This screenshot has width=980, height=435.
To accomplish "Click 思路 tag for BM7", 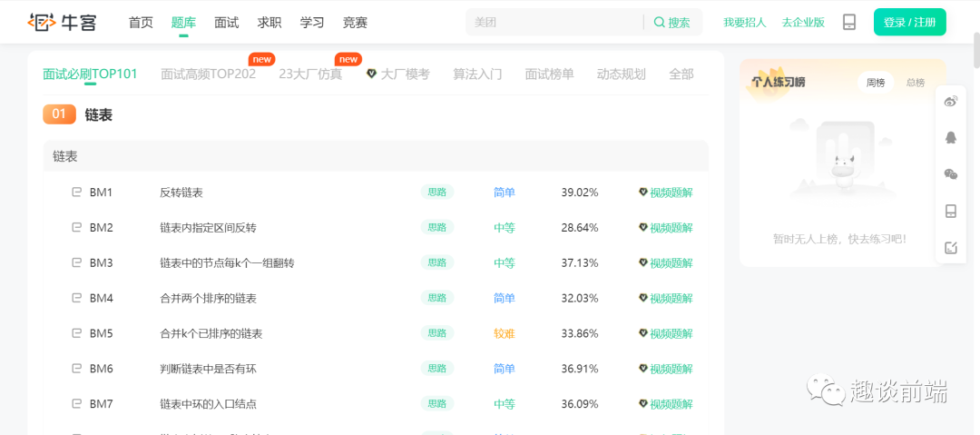I will 436,404.
